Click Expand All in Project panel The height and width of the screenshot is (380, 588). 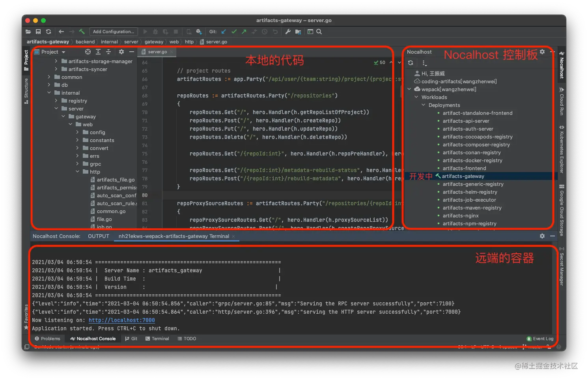coord(98,52)
